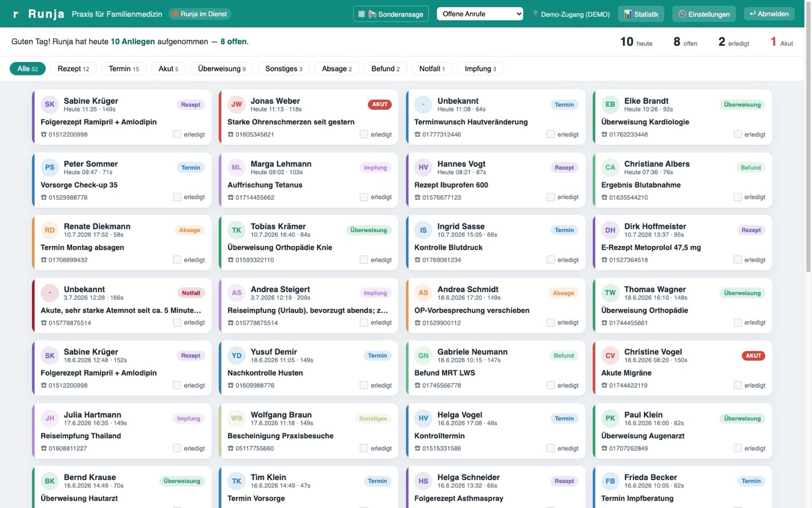Filter by the Rezept tab
This screenshot has height=508, width=812.
(74, 69)
